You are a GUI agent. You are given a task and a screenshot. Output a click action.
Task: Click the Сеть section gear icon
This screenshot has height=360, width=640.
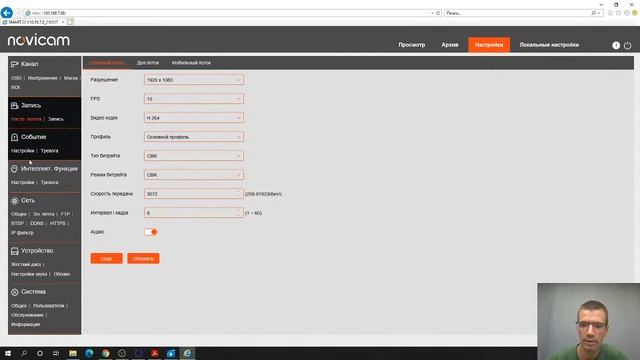(15, 201)
